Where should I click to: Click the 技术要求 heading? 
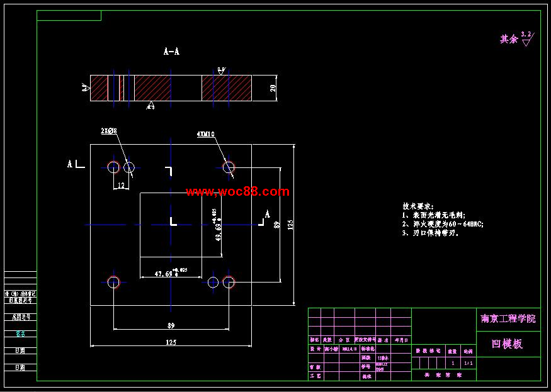tap(418, 206)
